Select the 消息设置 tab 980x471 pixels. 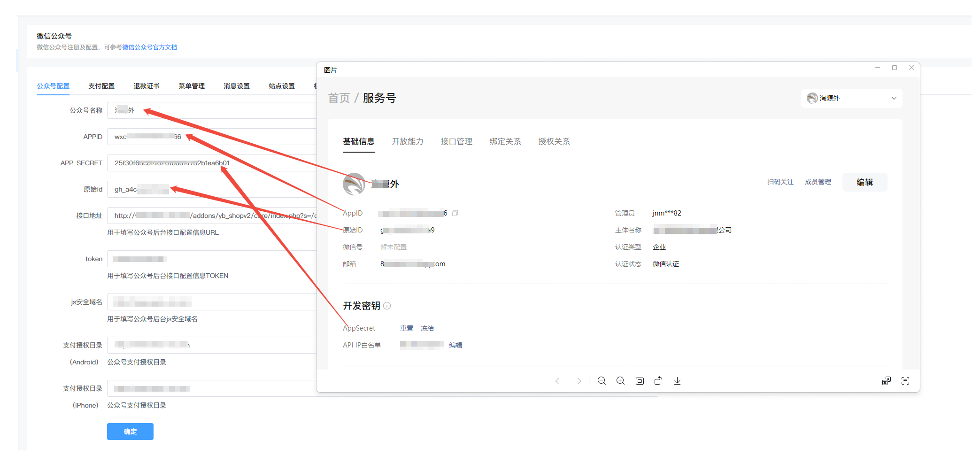pos(237,86)
